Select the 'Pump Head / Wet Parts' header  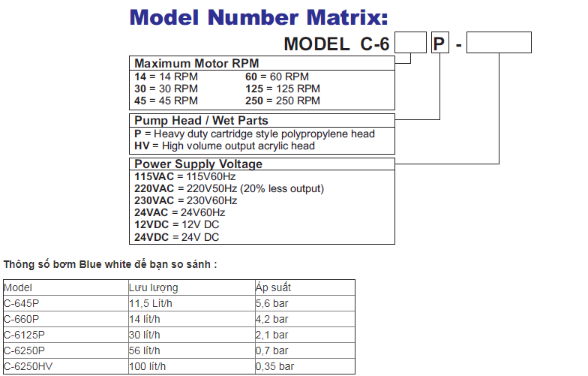coord(262,120)
